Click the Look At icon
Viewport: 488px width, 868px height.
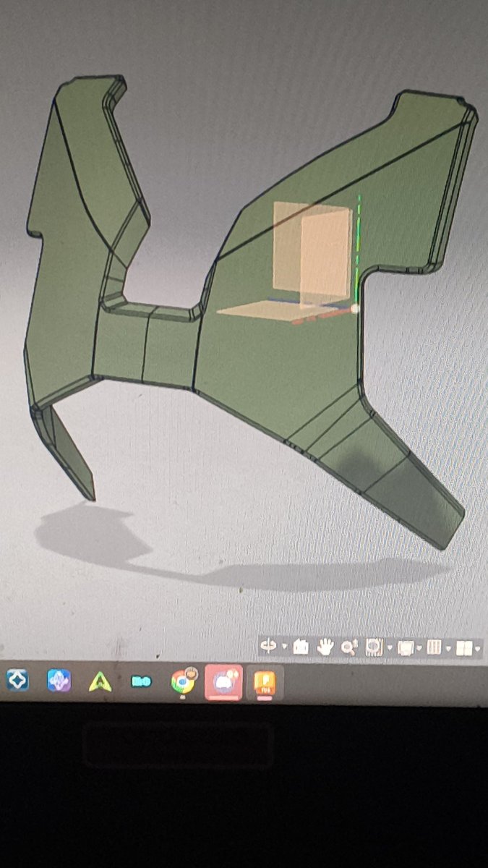tap(301, 647)
